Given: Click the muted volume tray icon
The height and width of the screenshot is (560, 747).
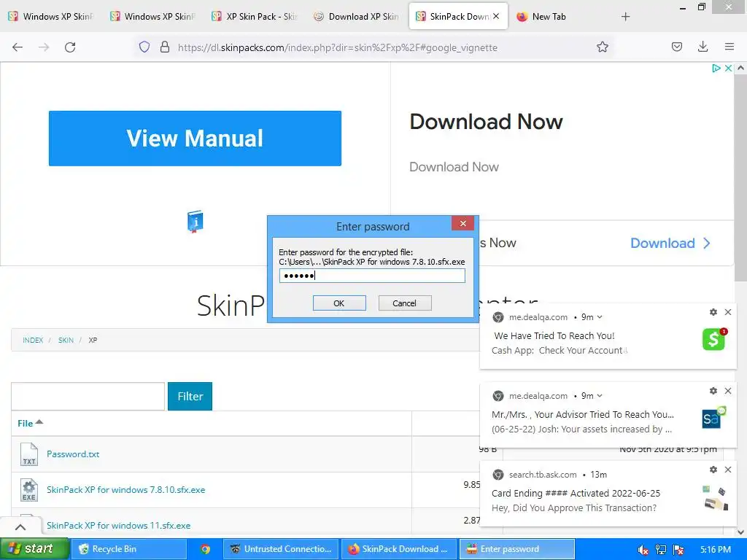Looking at the screenshot, I should tap(643, 550).
